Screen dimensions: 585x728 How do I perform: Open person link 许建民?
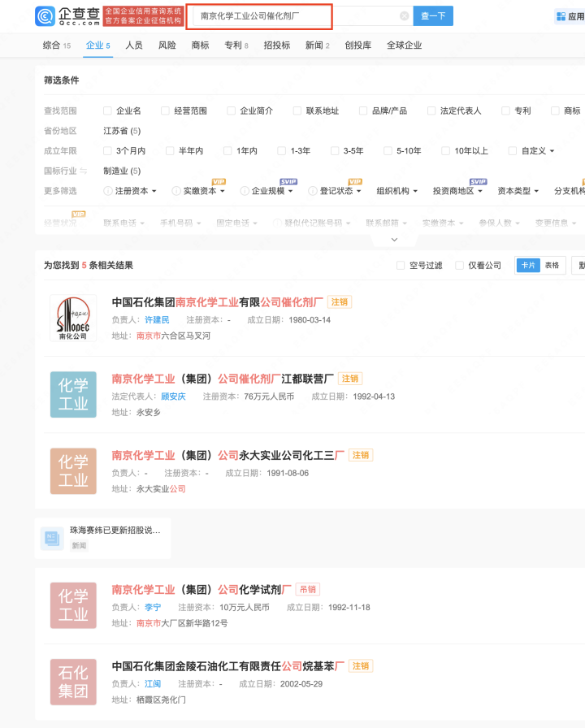pos(157,320)
